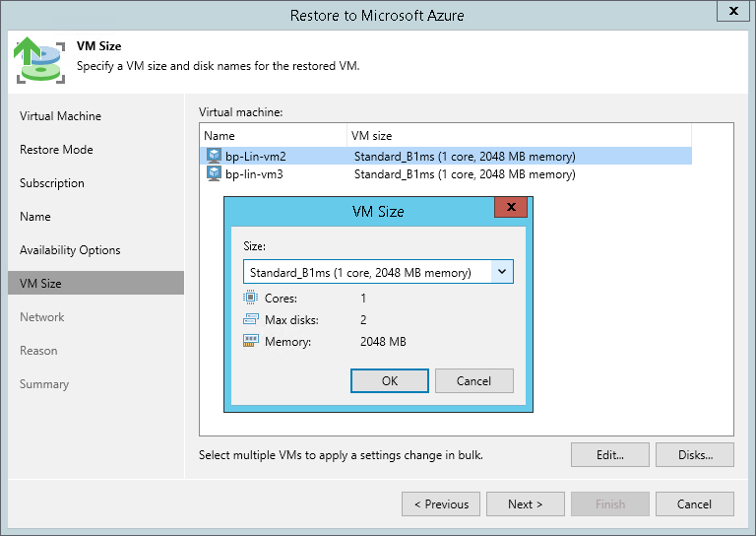Click the Max disks value 2

363,320
